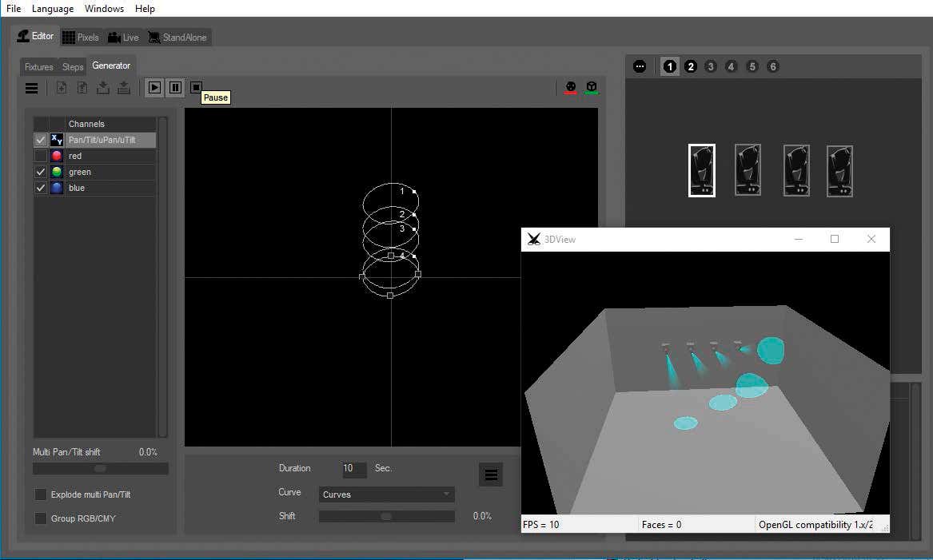Click the Duration input field
This screenshot has width=933, height=560.
354,468
